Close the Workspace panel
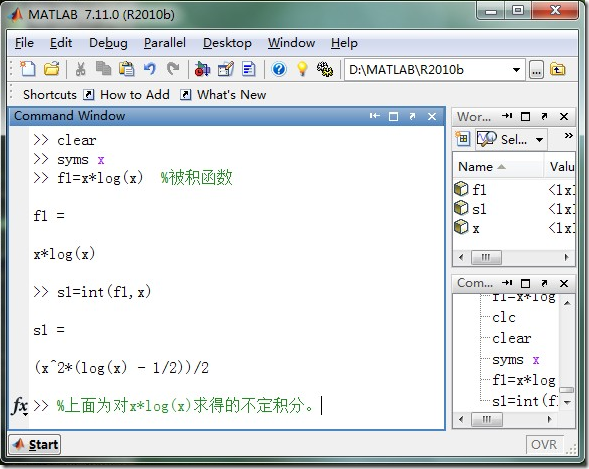The height and width of the screenshot is (469, 589). [564, 116]
